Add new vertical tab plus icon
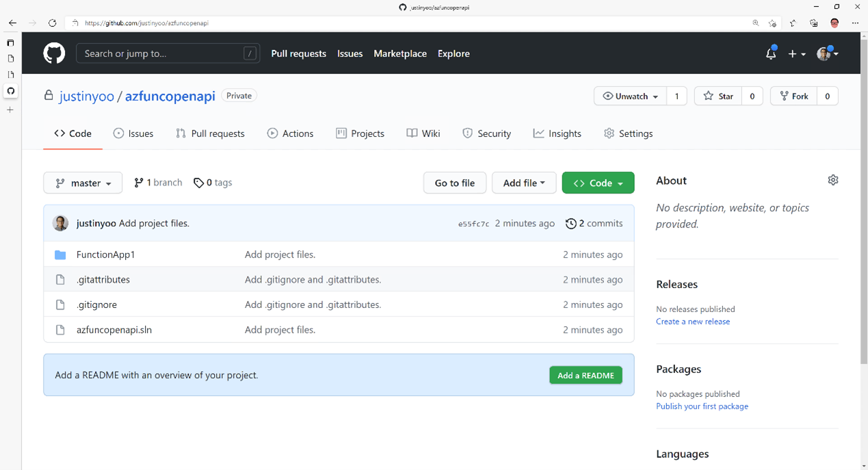 point(10,109)
